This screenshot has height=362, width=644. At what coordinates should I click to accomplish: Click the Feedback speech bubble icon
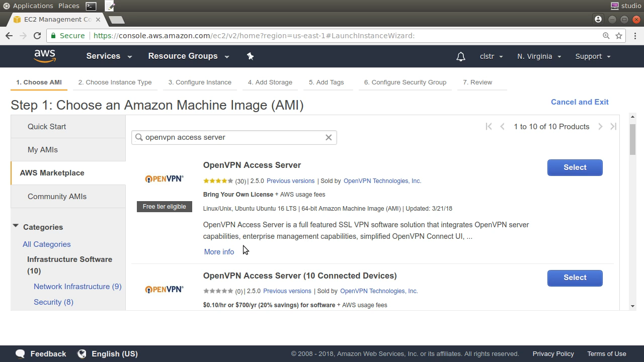(x=20, y=354)
